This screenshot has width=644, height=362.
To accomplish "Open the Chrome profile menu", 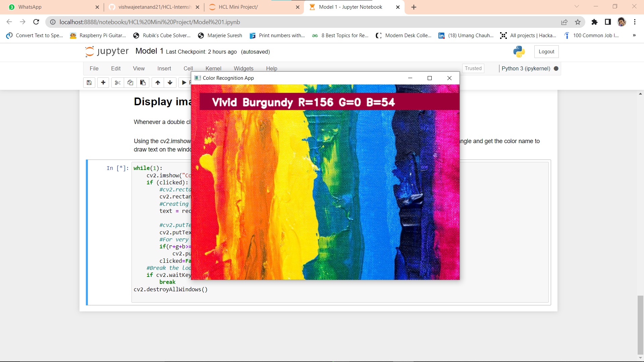I will 622,22.
